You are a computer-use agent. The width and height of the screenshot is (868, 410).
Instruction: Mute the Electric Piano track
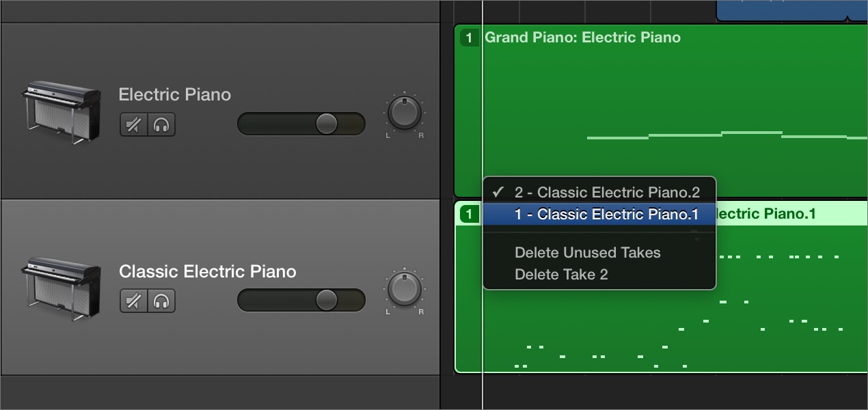coord(134,125)
